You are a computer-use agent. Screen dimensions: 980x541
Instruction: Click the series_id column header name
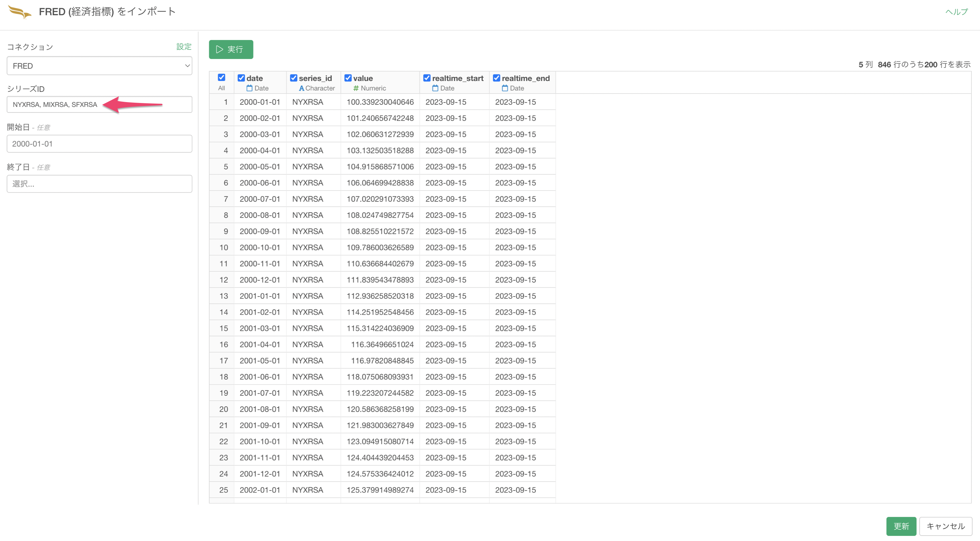point(315,78)
